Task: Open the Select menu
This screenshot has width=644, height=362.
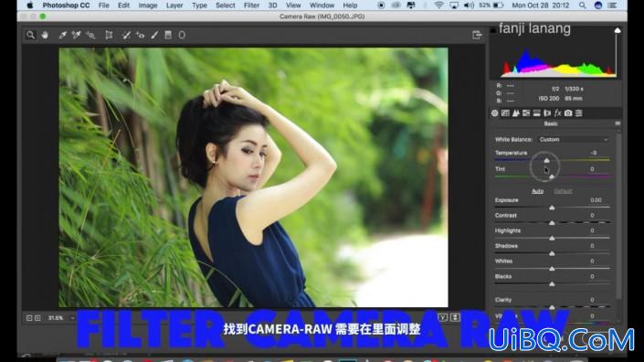Action: [x=226, y=5]
